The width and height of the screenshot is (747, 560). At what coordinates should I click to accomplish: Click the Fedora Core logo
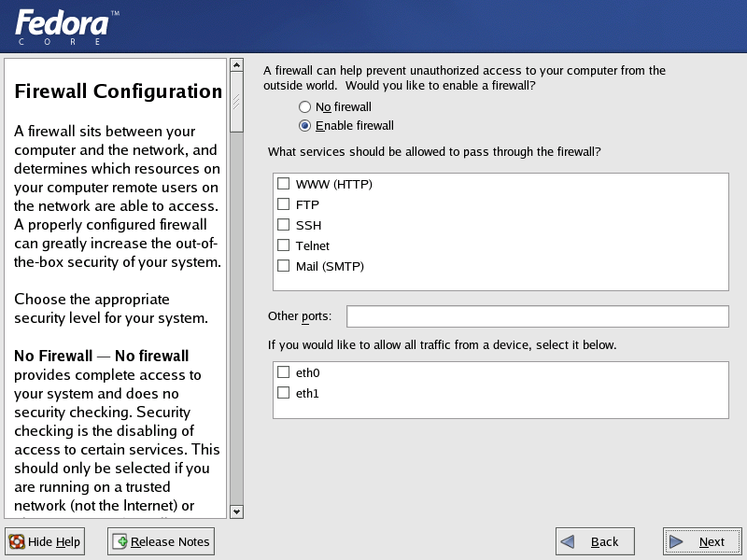[x=67, y=27]
